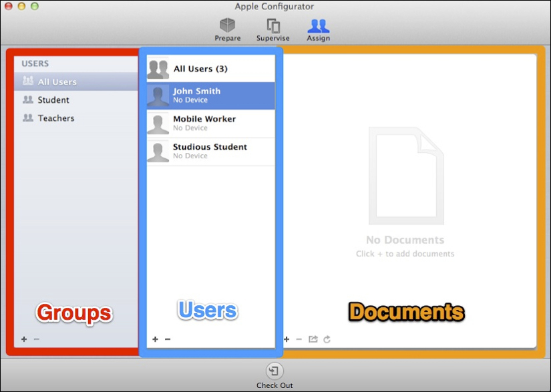Select All Users in the groups sidebar
The image size is (551, 392).
tap(76, 81)
